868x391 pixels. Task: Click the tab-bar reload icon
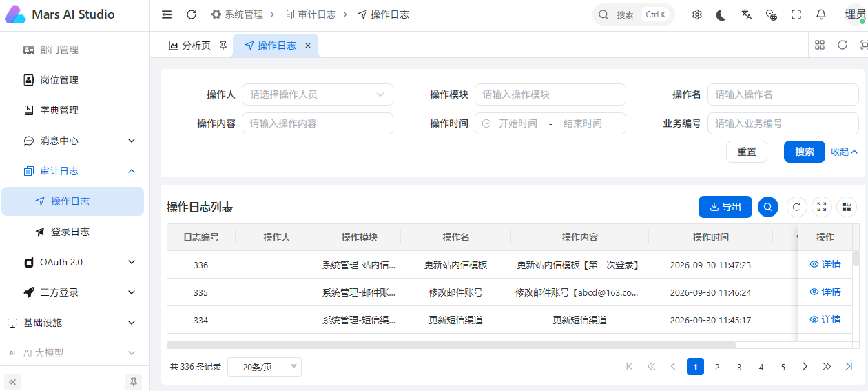(x=843, y=45)
